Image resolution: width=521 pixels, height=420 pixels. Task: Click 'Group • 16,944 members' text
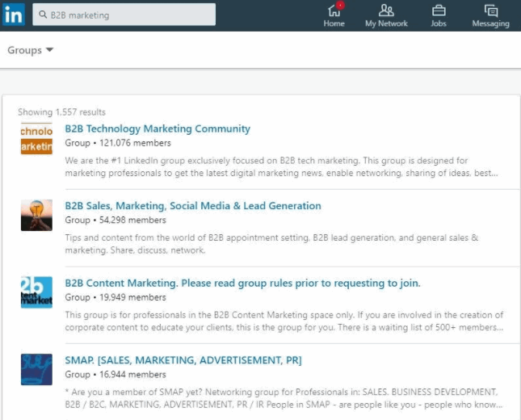pos(116,375)
